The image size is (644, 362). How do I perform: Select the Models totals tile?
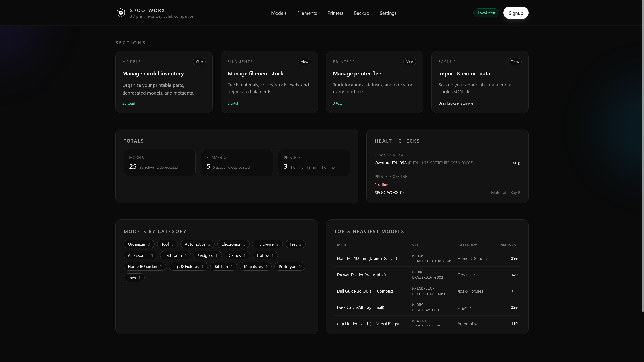point(159,163)
